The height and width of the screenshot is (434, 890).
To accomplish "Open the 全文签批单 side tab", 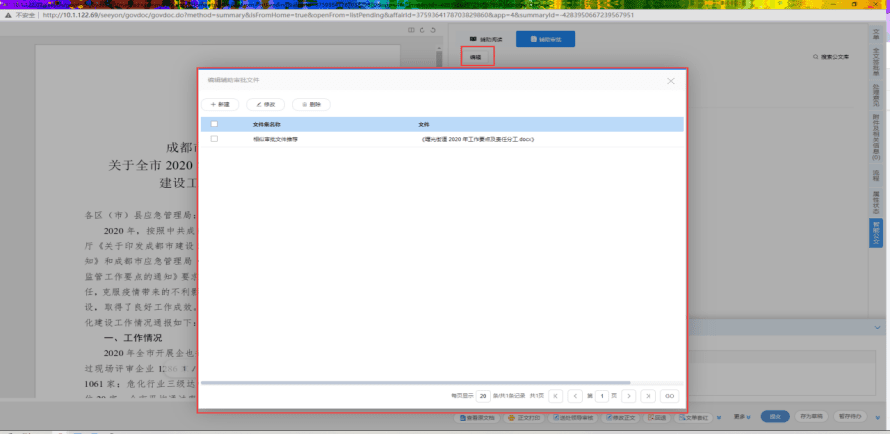I will tap(876, 62).
